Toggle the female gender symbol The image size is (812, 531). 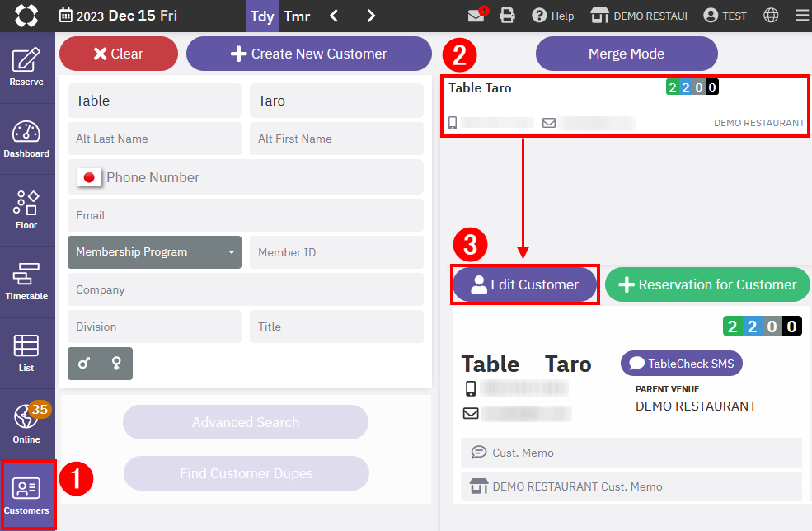coord(116,363)
